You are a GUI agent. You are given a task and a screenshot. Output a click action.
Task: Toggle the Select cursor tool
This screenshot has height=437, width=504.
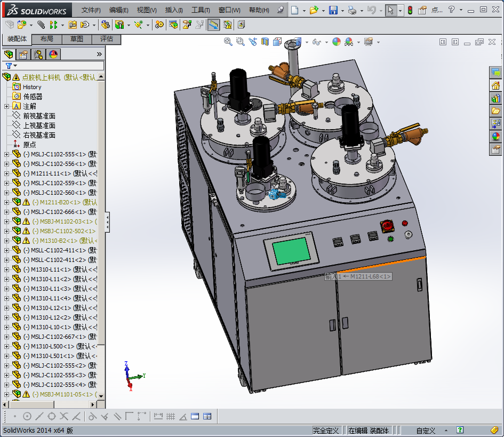pos(391,10)
